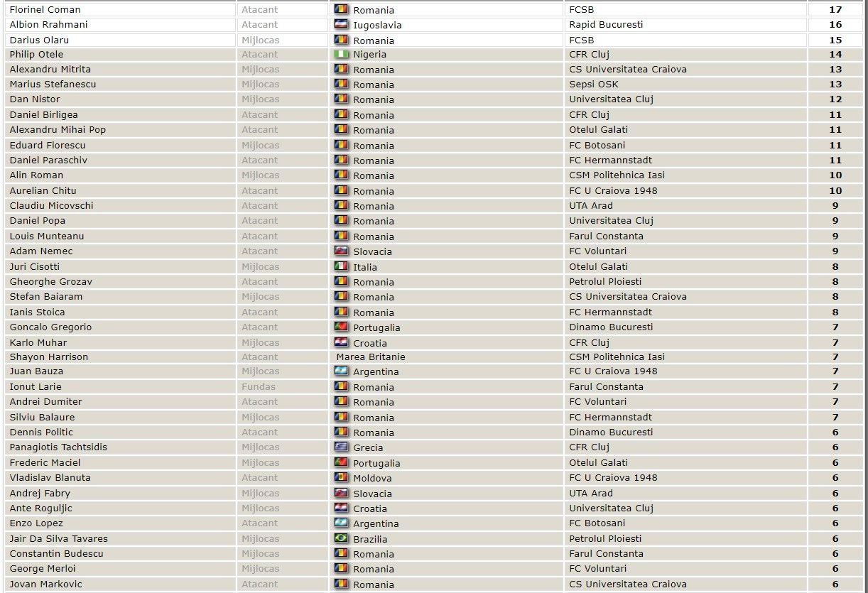Screen dimensions: 868x593
Task: Click FC Botosani in Eduard Florescu row
Action: click(597, 145)
